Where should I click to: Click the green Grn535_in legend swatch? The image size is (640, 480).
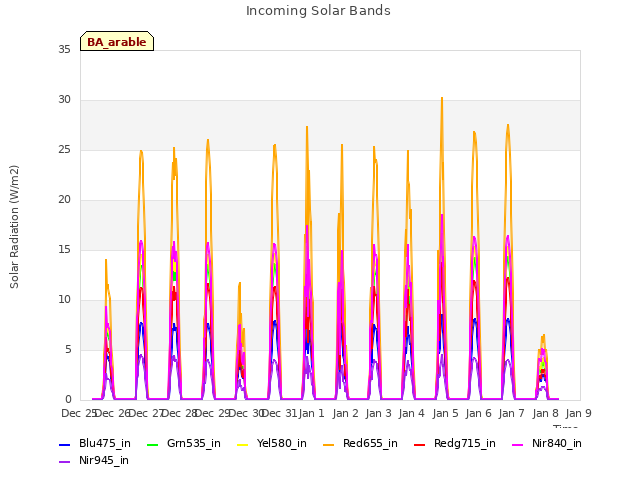coord(152,444)
